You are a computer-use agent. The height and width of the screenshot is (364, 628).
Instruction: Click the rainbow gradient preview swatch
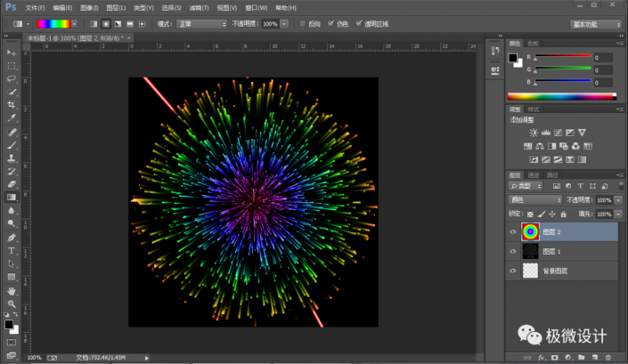click(54, 23)
